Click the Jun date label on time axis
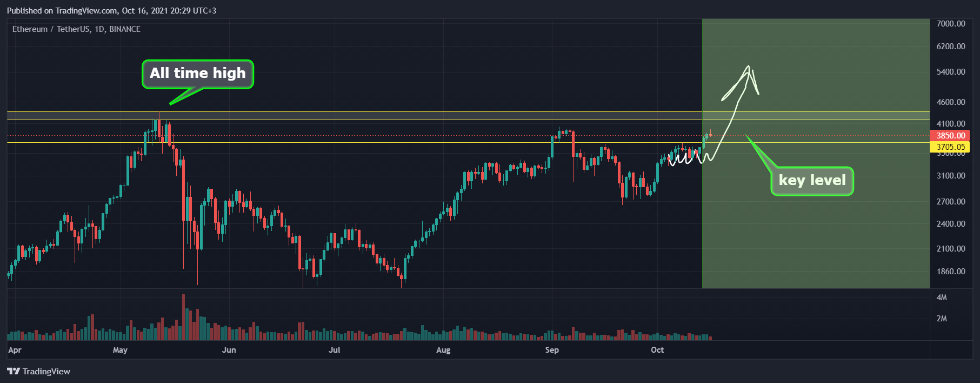The image size is (980, 383). 229,350
